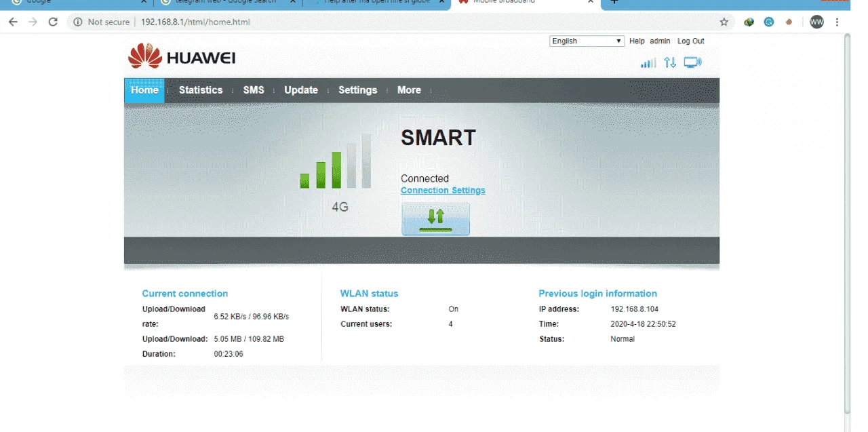This screenshot has height=432, width=868.
Task: Click the orange extension icon
Action: tap(789, 22)
